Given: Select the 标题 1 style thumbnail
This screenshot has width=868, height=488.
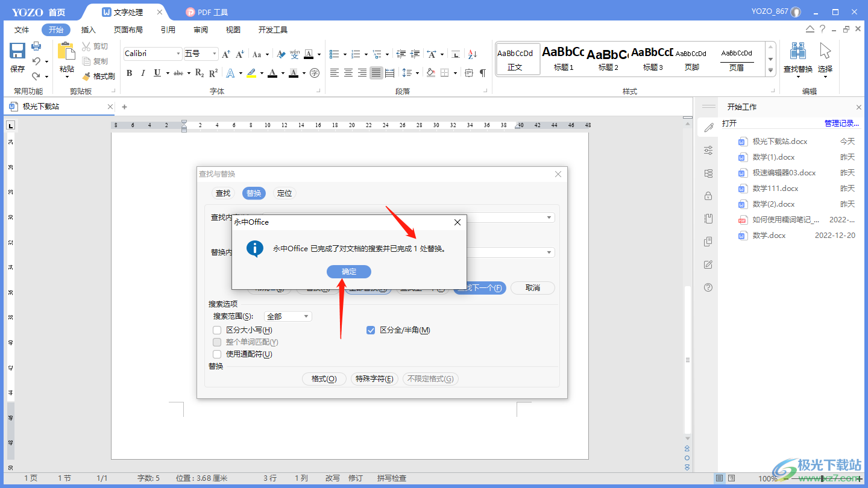Looking at the screenshot, I should click(x=564, y=59).
